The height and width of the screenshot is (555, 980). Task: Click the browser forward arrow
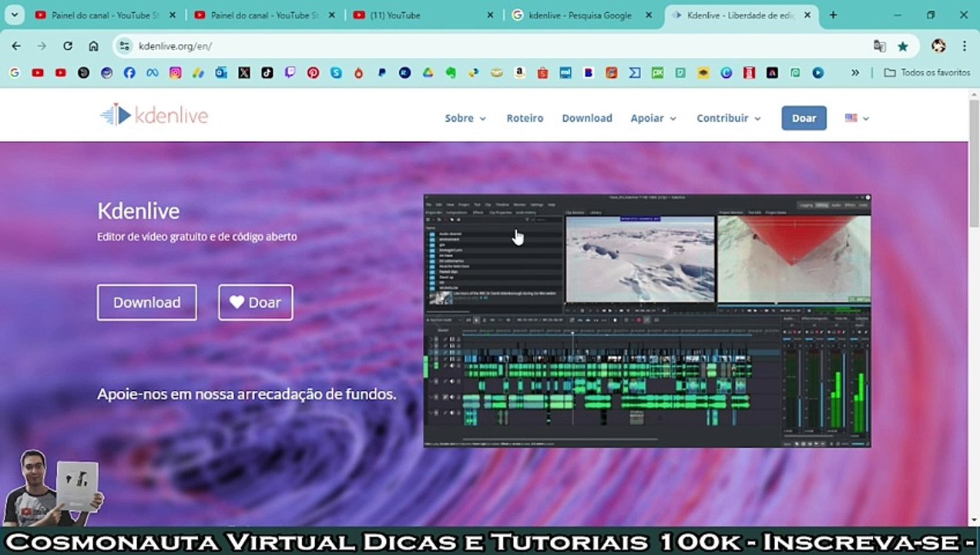42,46
